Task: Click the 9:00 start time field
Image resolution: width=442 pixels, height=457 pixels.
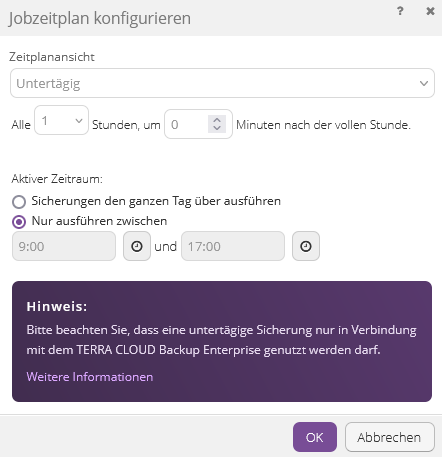Action: [x=64, y=246]
